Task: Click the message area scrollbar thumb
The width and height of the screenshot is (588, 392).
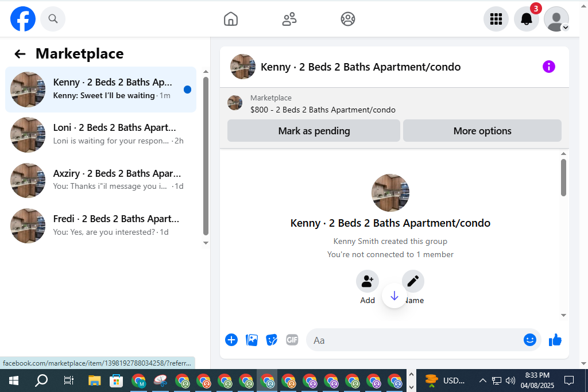Action: tap(563, 177)
